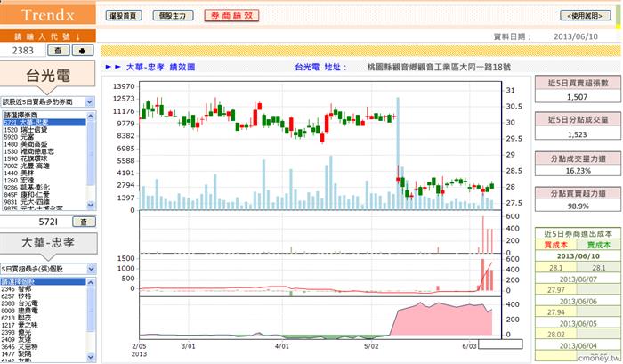Open the 選股首頁 tab
This screenshot has width=623, height=364.
(x=124, y=15)
